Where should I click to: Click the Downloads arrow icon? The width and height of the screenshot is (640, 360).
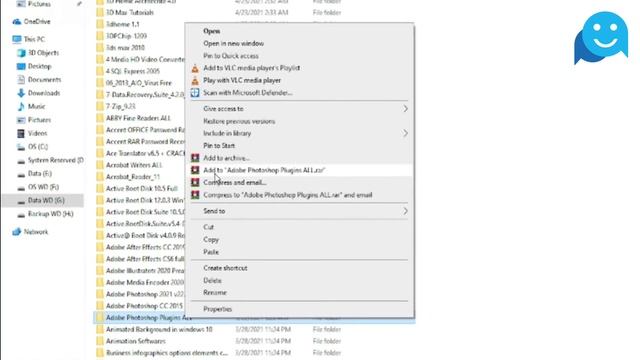tap(21, 93)
